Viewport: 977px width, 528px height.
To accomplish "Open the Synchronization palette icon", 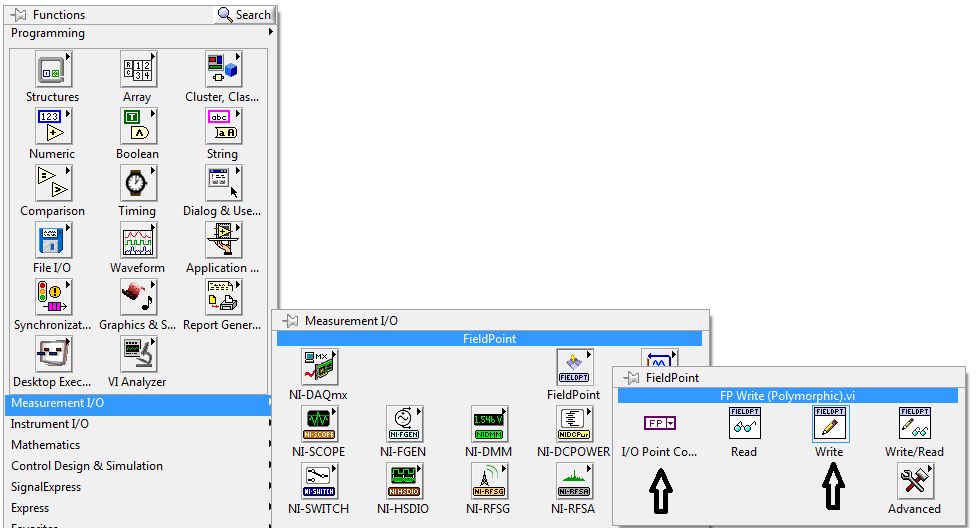I will (53, 297).
